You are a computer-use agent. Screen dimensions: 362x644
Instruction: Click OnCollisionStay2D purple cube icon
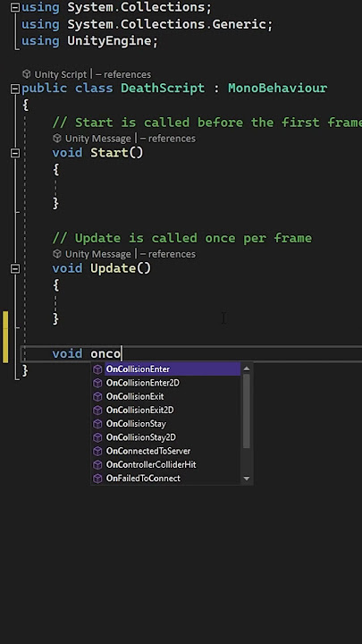pos(97,437)
